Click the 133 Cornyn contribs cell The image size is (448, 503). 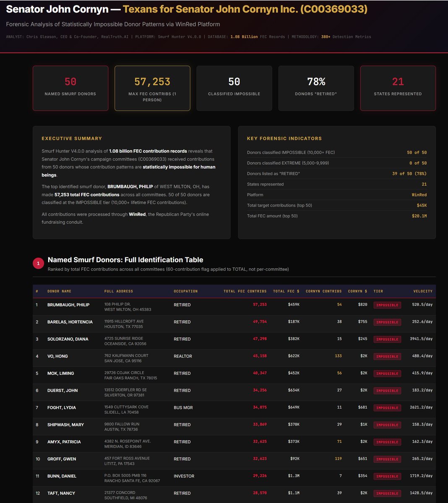click(338, 356)
